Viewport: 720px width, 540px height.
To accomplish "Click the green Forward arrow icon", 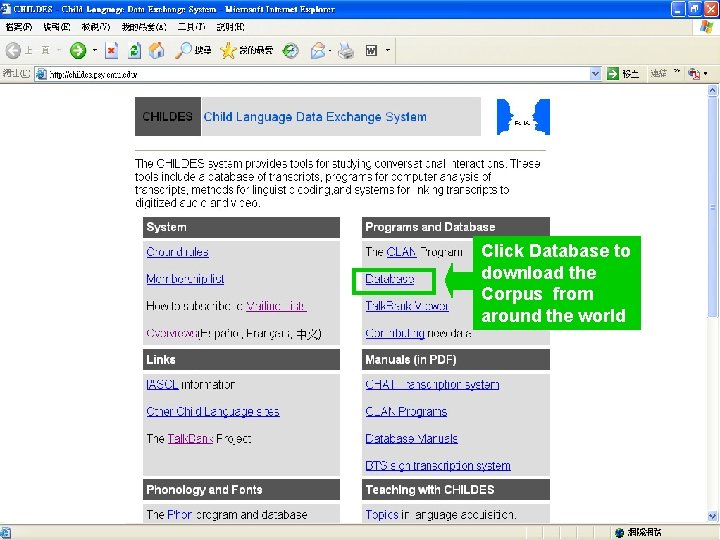I will (x=78, y=50).
